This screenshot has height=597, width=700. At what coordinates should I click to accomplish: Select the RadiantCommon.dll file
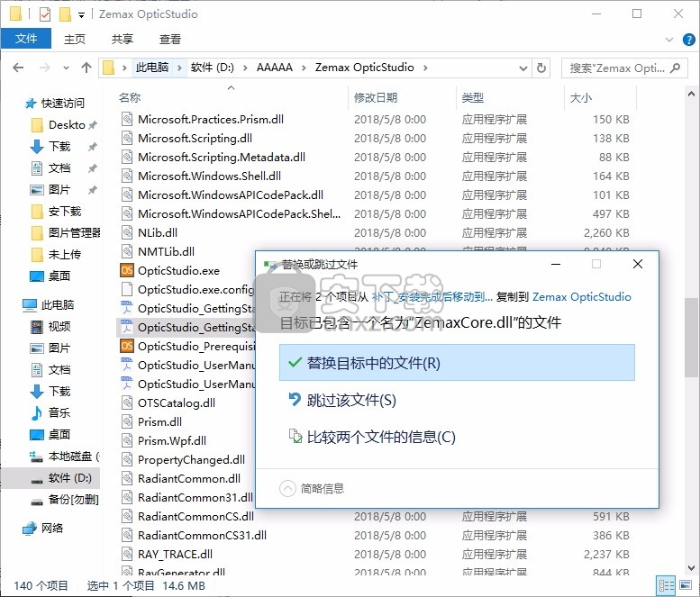[x=189, y=479]
